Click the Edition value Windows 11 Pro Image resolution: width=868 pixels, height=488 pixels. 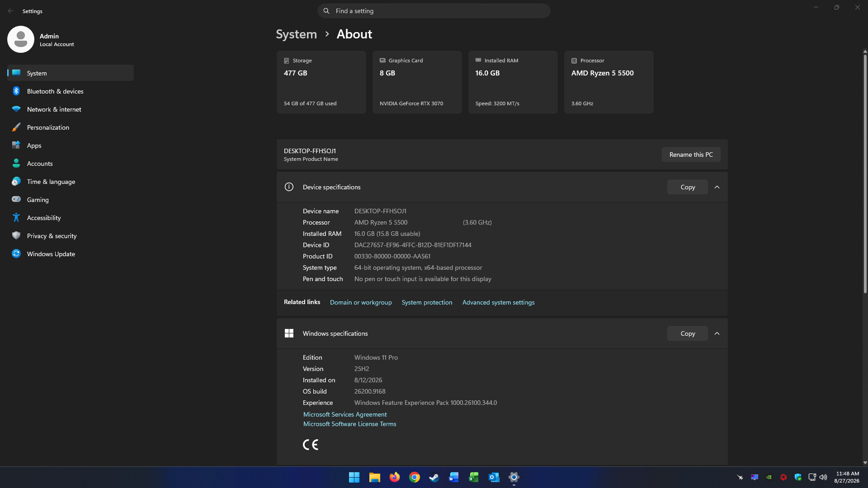click(376, 357)
